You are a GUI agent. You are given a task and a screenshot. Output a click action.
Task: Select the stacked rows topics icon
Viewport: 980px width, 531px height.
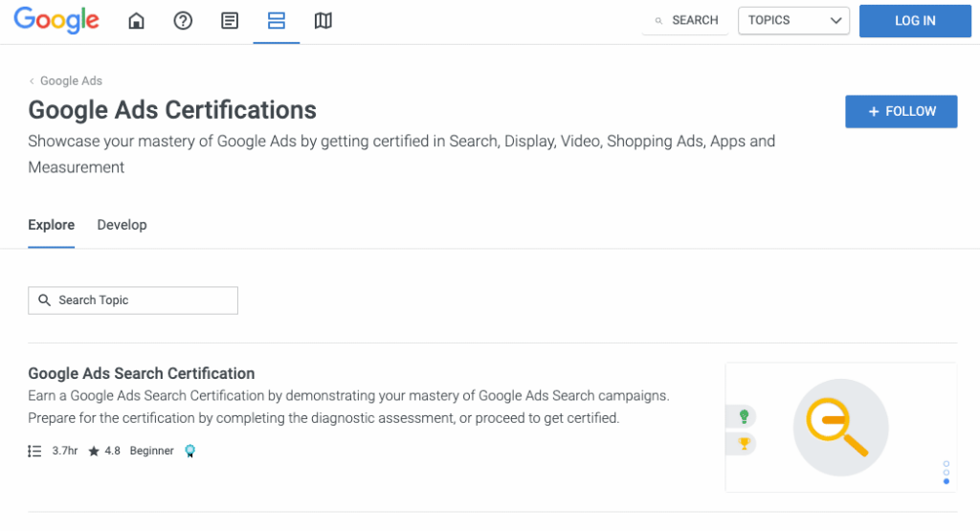pyautogui.click(x=277, y=21)
